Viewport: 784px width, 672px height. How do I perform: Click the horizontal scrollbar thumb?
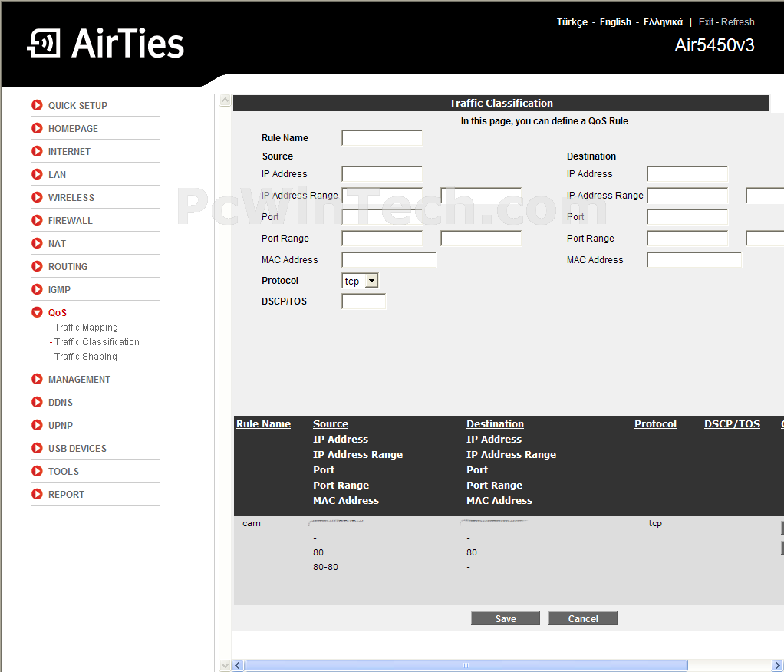(x=466, y=666)
